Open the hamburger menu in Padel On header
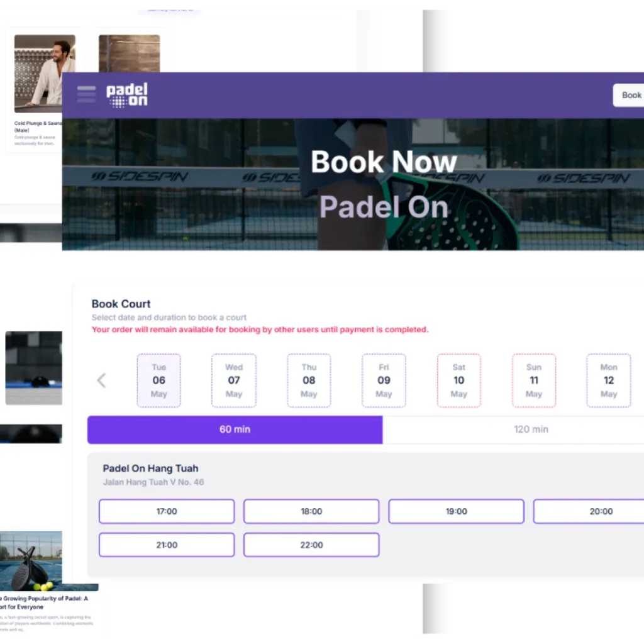This screenshot has width=644, height=644. pos(86,94)
